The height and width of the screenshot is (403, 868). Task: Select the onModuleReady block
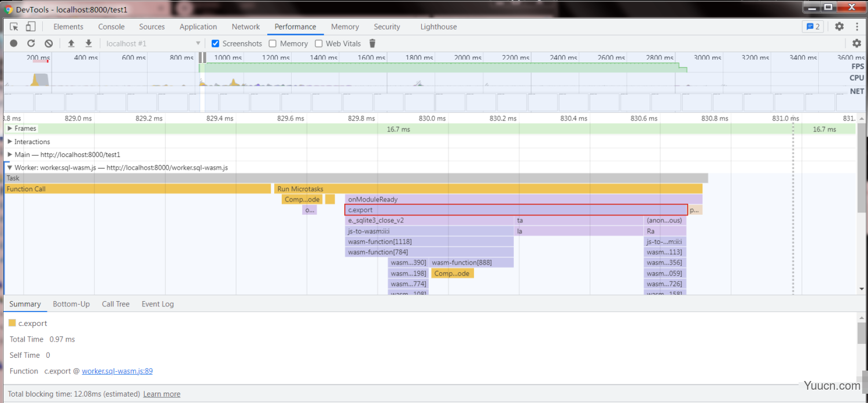coord(524,199)
